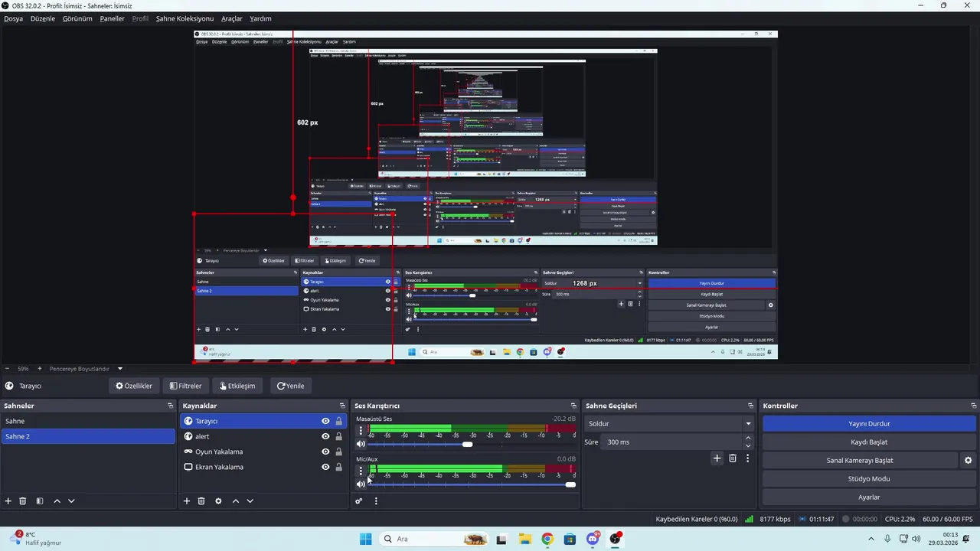Delete the selected scene with the Sahneler trash icon
The image size is (980, 551).
[23, 501]
